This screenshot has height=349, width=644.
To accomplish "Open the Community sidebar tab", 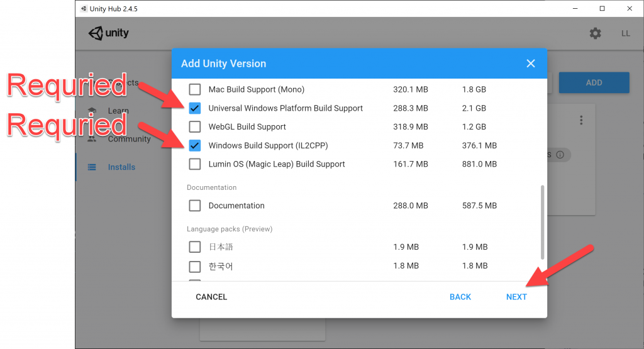I will click(130, 139).
